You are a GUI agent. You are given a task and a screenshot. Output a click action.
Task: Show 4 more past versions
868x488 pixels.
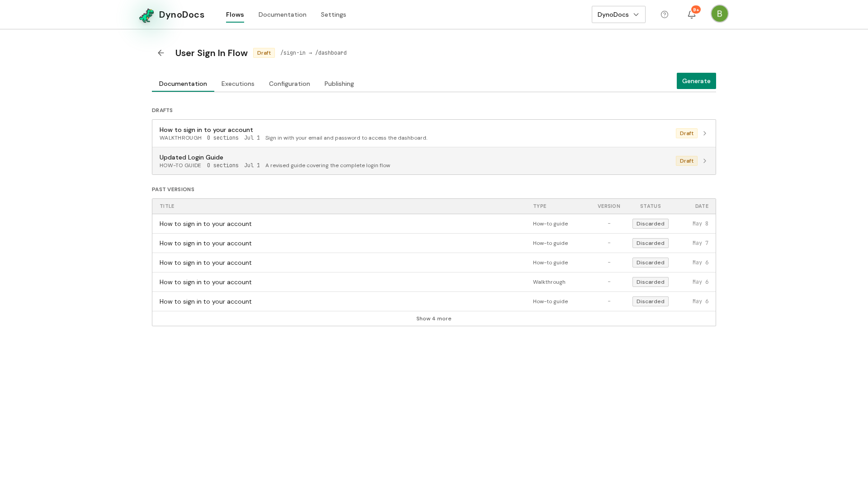[x=434, y=319]
